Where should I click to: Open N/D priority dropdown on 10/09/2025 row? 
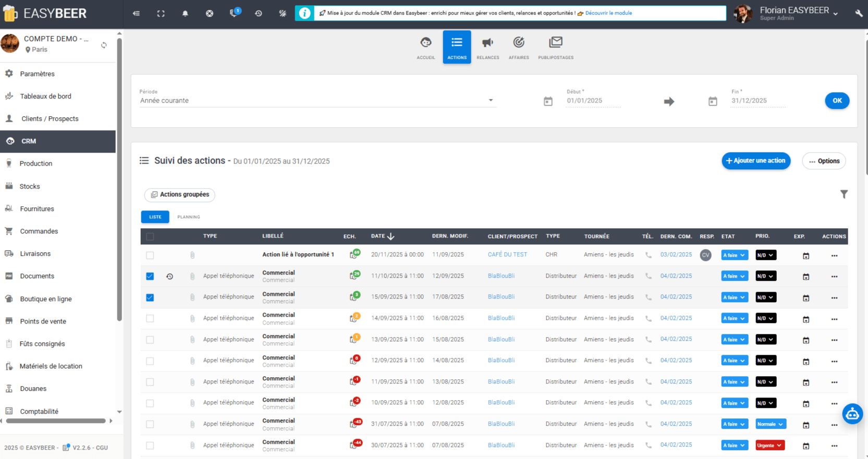[x=766, y=403]
